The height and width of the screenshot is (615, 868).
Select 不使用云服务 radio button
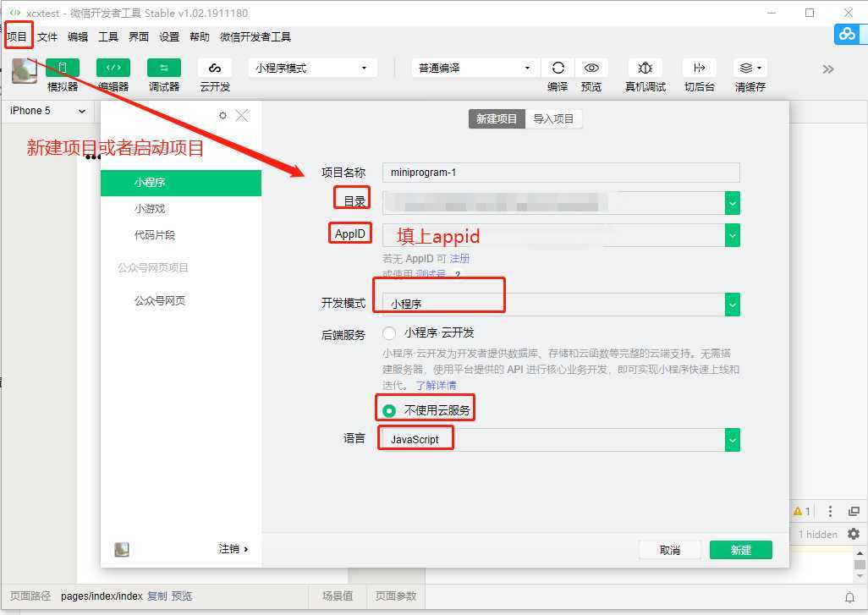point(389,411)
